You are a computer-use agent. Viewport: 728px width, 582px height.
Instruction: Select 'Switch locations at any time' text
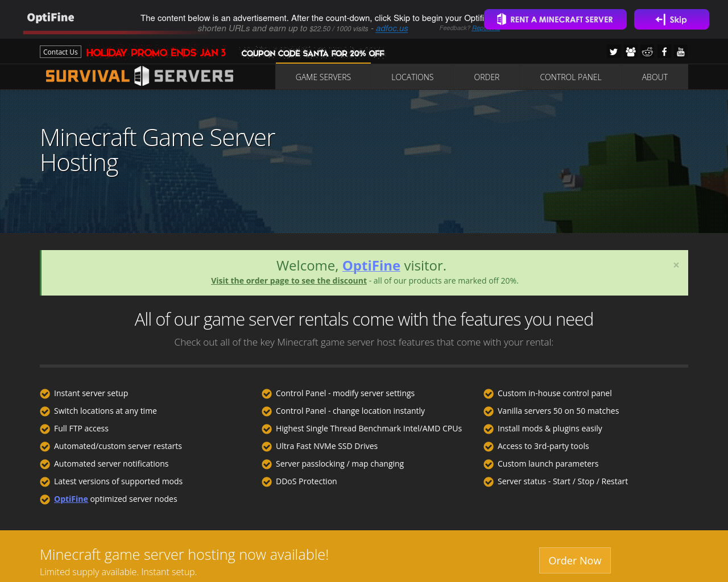pyautogui.click(x=105, y=411)
